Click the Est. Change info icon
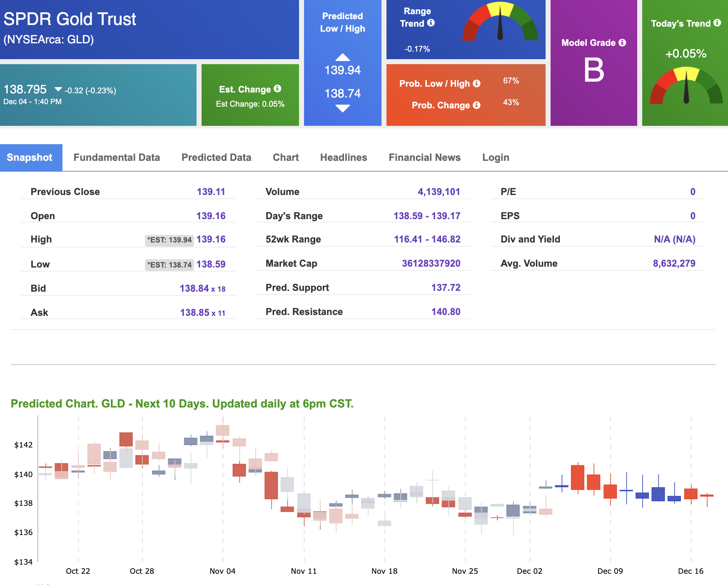Viewport: 728px width, 585px height. (x=278, y=89)
